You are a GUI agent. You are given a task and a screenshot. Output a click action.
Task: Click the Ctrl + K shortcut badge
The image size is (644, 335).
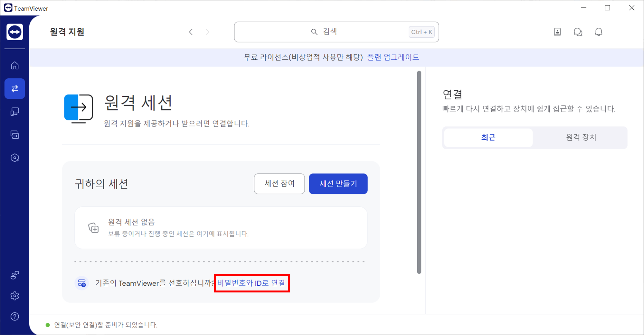421,32
